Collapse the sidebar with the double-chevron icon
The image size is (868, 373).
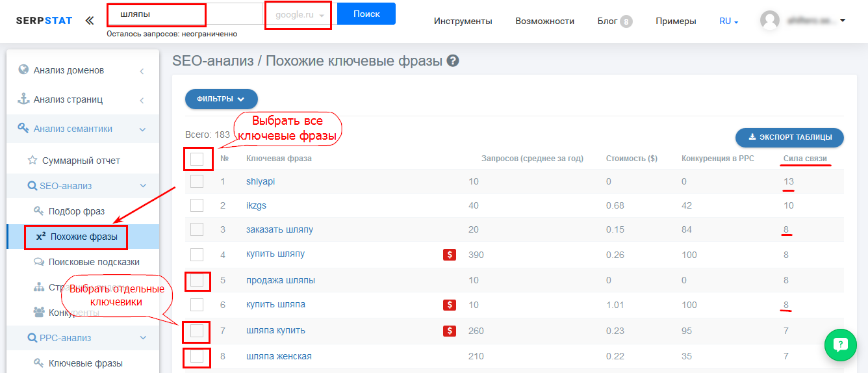pyautogui.click(x=90, y=21)
